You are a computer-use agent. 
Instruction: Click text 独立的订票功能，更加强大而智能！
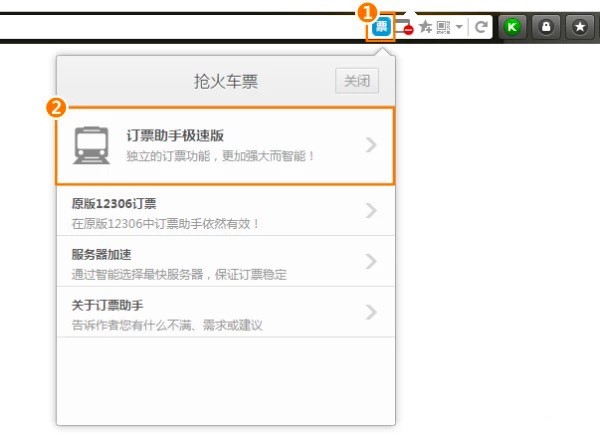pos(220,156)
